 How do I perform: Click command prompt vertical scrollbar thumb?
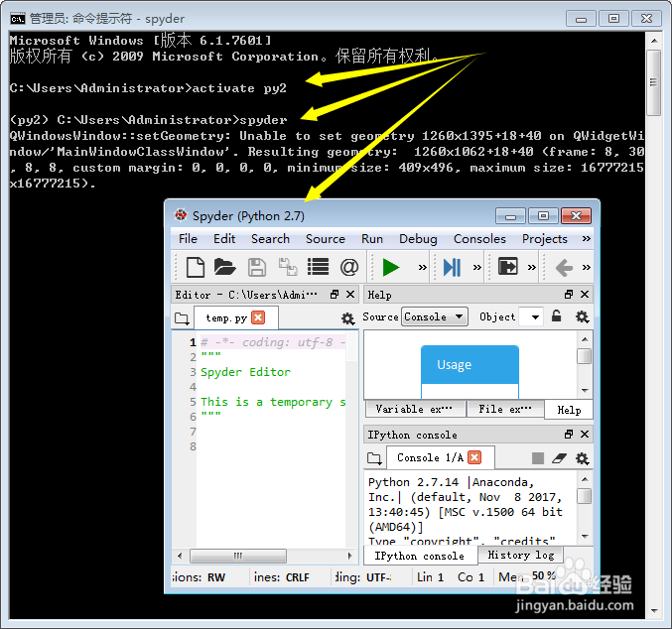click(653, 82)
